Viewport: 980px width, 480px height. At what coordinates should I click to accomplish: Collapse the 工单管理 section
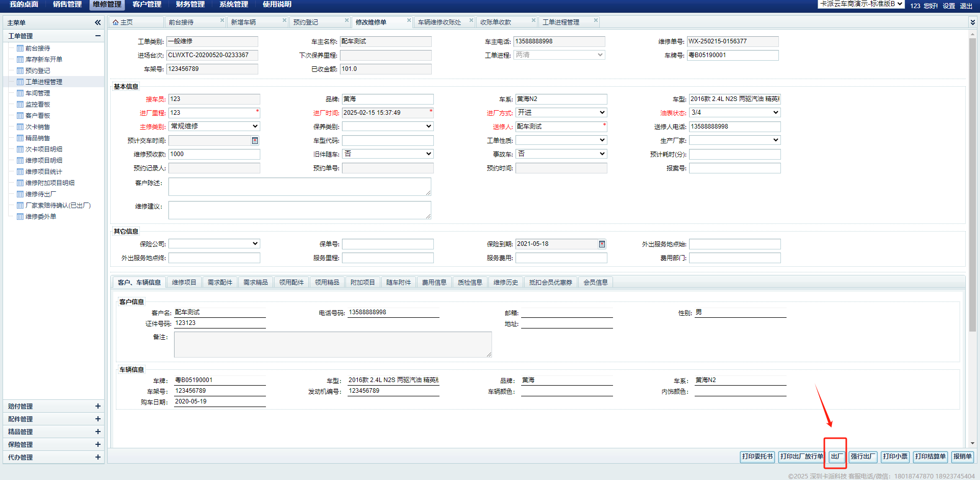(97, 36)
